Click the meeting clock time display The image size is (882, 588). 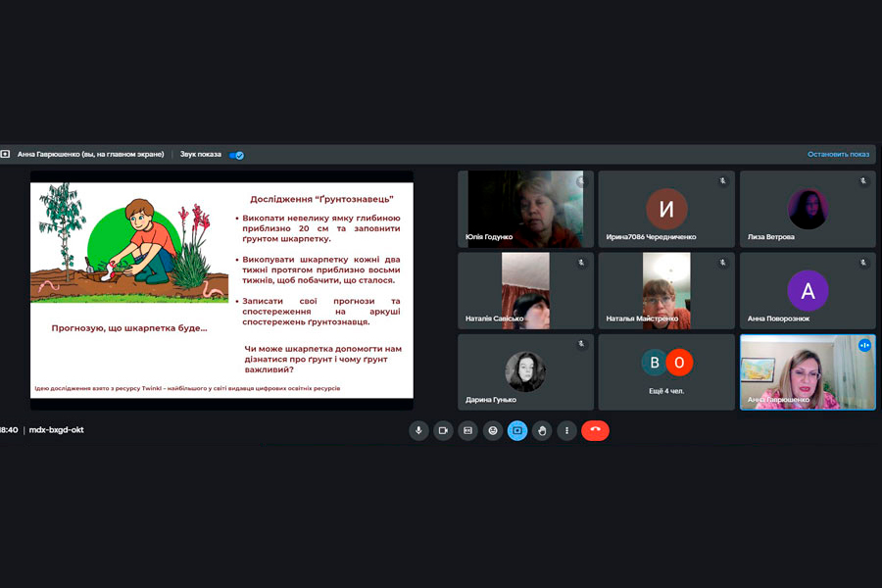coord(9,430)
